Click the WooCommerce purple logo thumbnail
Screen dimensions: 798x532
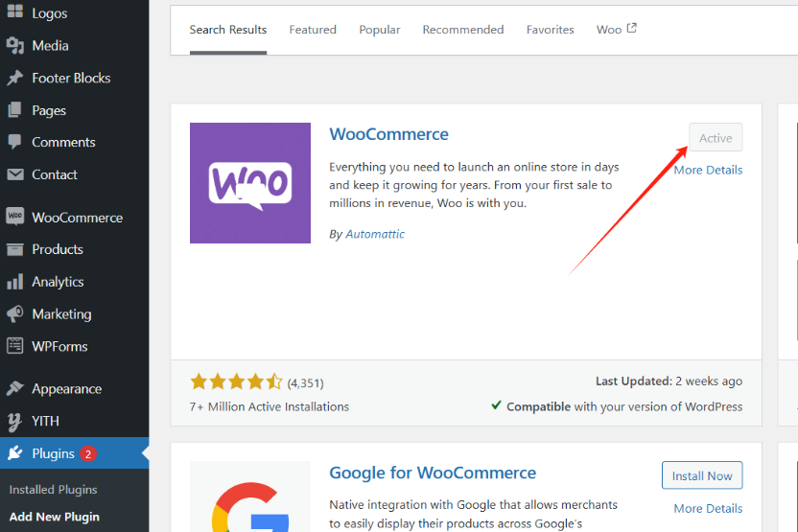coord(250,183)
